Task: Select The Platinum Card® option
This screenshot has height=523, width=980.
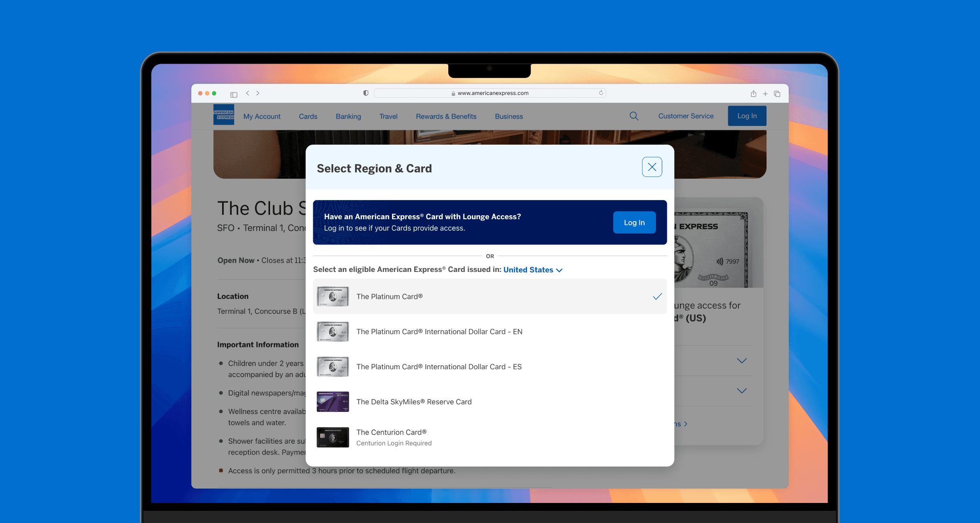Action: (x=490, y=296)
